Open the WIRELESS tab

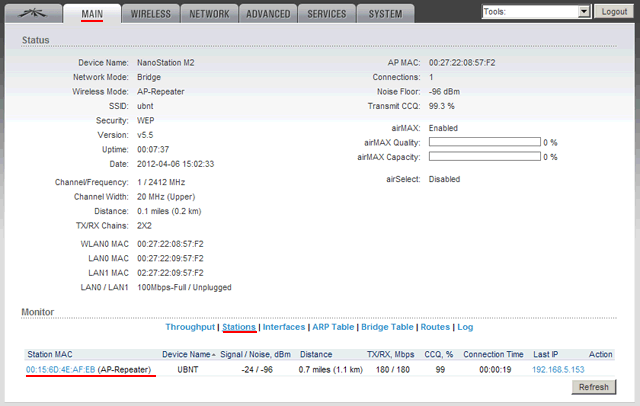151,14
